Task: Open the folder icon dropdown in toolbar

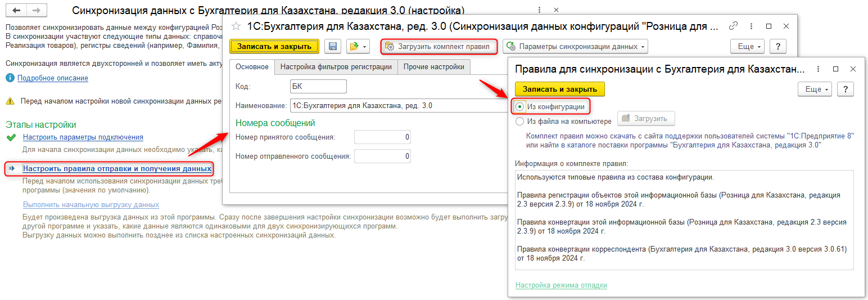Action: point(358,47)
